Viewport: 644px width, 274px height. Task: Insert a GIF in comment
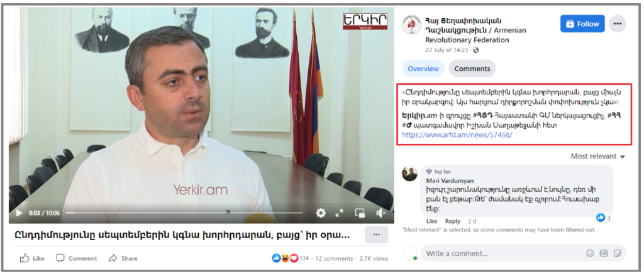point(603,253)
